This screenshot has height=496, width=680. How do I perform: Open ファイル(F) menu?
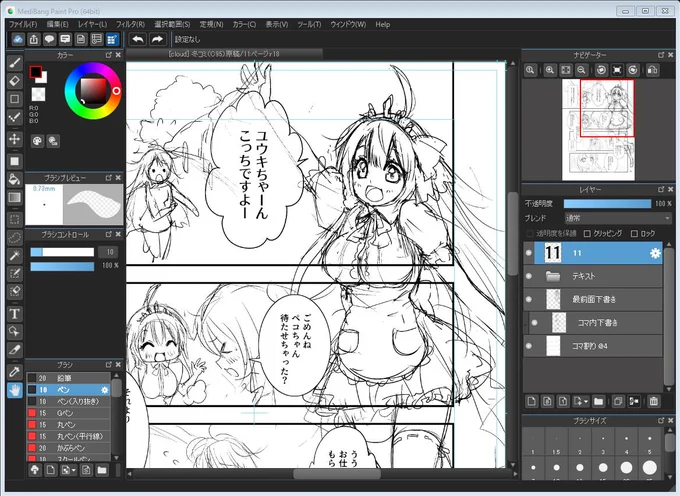23,24
